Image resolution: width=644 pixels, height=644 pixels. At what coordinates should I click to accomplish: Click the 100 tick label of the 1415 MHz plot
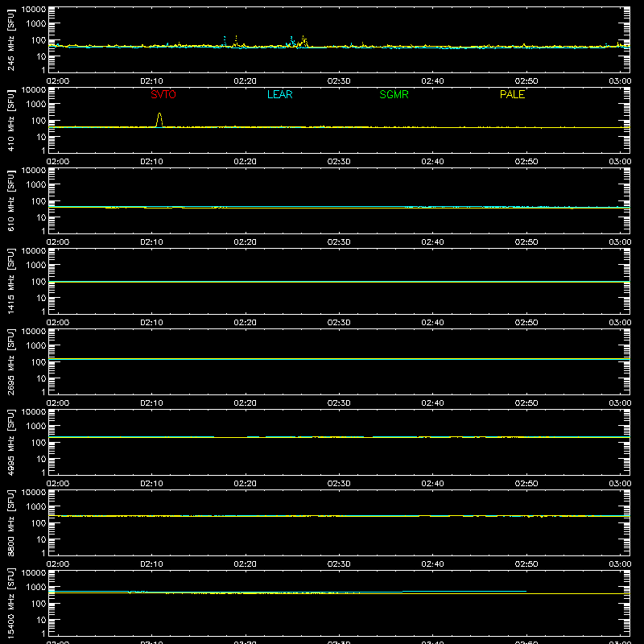[39, 282]
